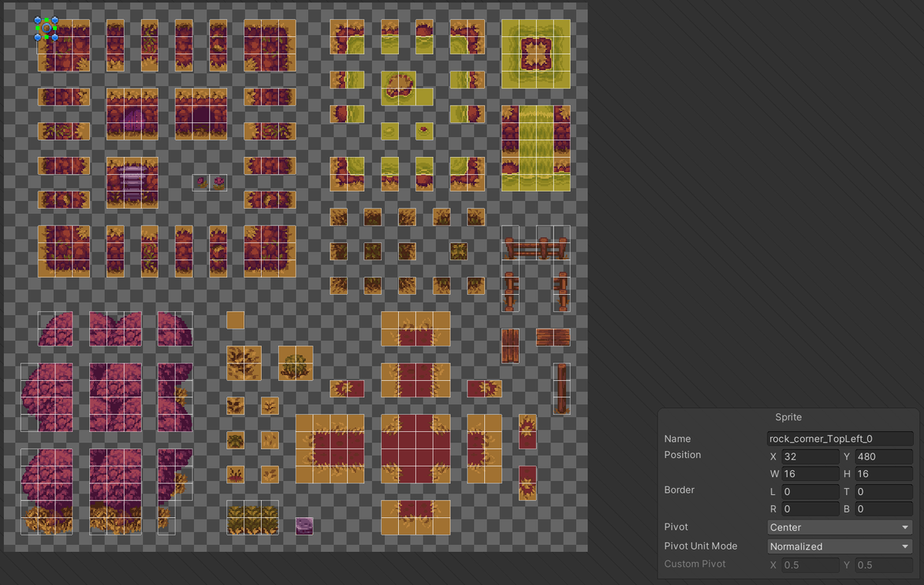Screen dimensions: 924x585
Task: Select the horizontal wooden fence rail sprite
Action: tap(536, 248)
